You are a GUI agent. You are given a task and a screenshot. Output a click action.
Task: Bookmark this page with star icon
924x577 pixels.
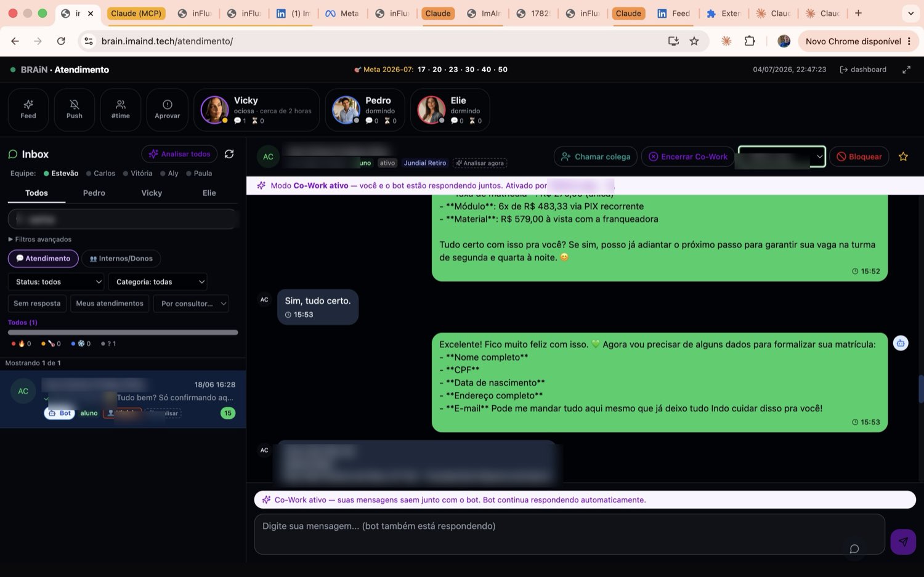tap(694, 41)
